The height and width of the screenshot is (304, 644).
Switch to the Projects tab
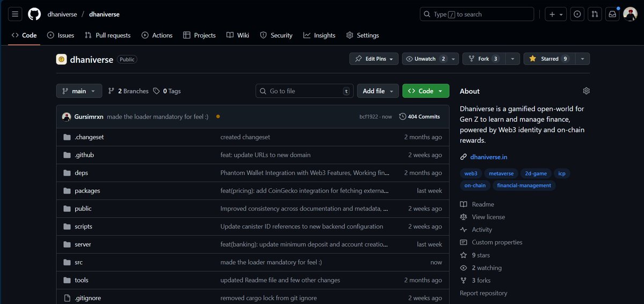click(x=199, y=35)
